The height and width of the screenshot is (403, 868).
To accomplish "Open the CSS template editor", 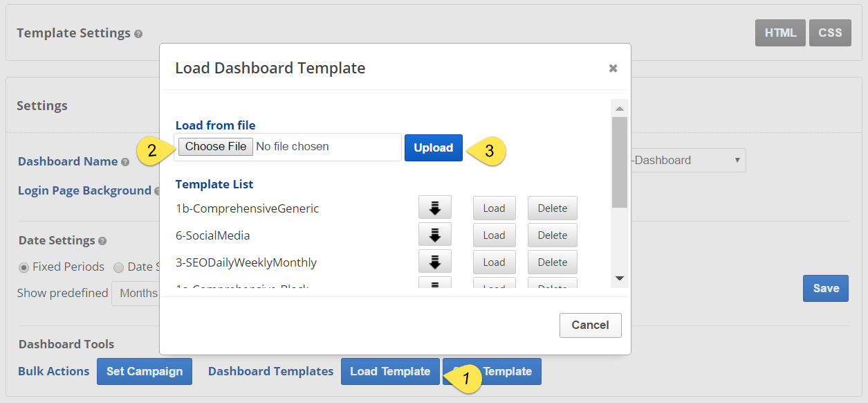I will click(x=830, y=33).
